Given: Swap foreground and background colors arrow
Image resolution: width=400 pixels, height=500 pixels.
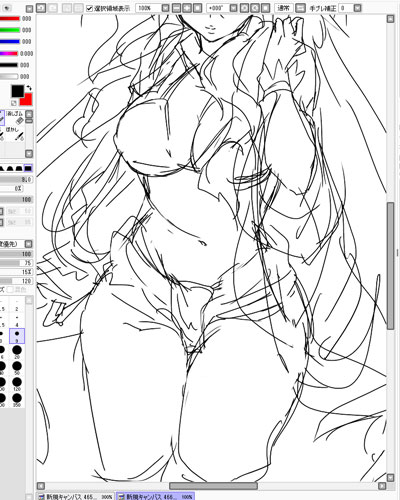Looking at the screenshot, I should [29, 88].
